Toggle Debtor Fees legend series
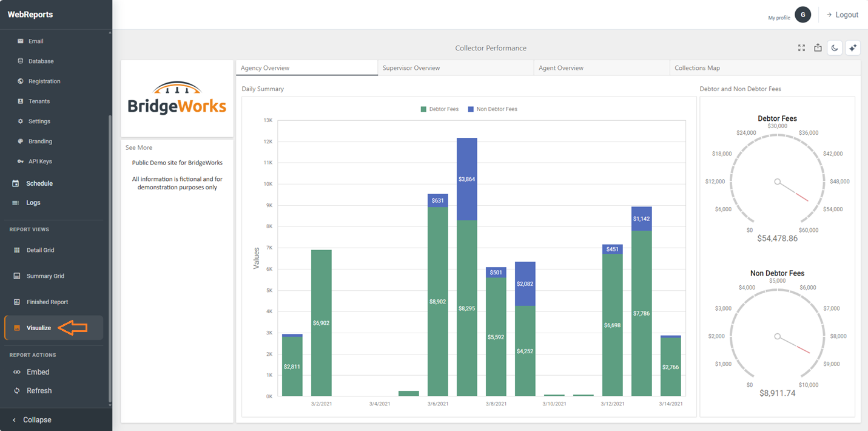Image resolution: width=868 pixels, height=431 pixels. 439,109
